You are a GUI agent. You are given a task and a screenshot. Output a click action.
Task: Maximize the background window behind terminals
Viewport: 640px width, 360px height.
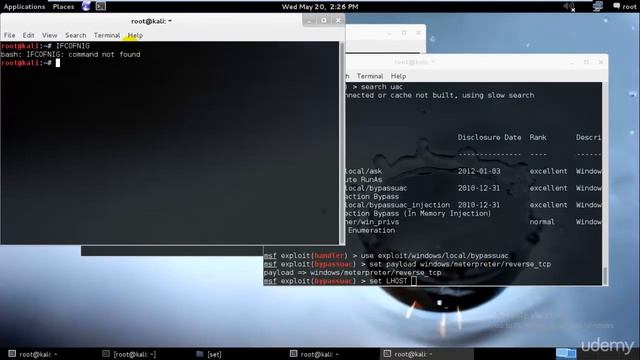pyautogui.click(x=404, y=33)
